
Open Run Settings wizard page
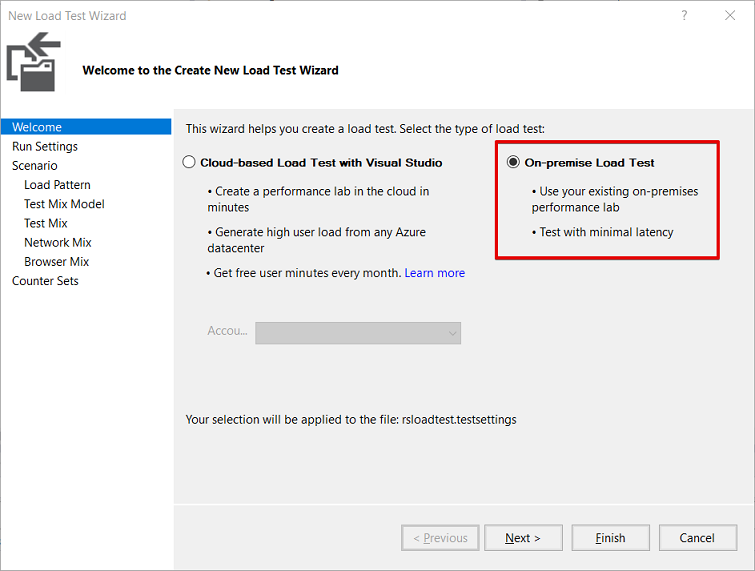(x=45, y=146)
